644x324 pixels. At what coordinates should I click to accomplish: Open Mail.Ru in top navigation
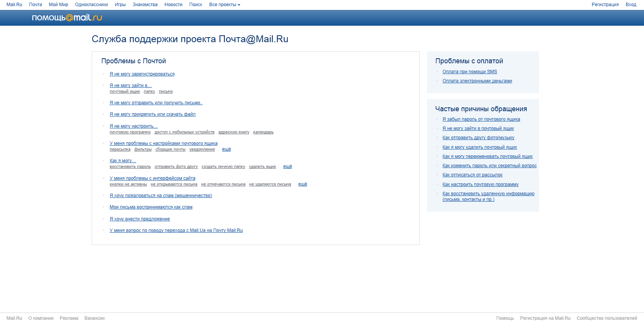pos(14,5)
